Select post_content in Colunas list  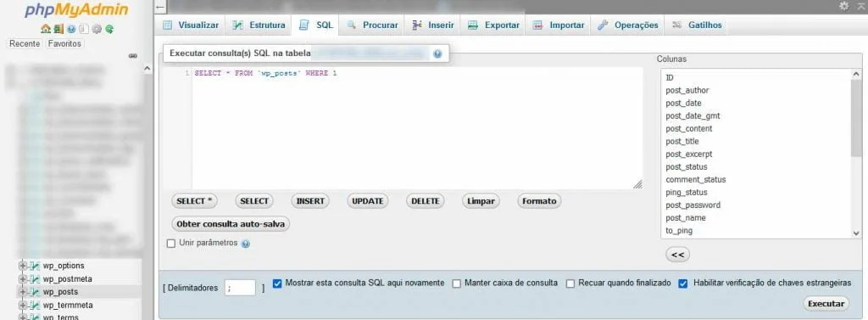(x=688, y=129)
